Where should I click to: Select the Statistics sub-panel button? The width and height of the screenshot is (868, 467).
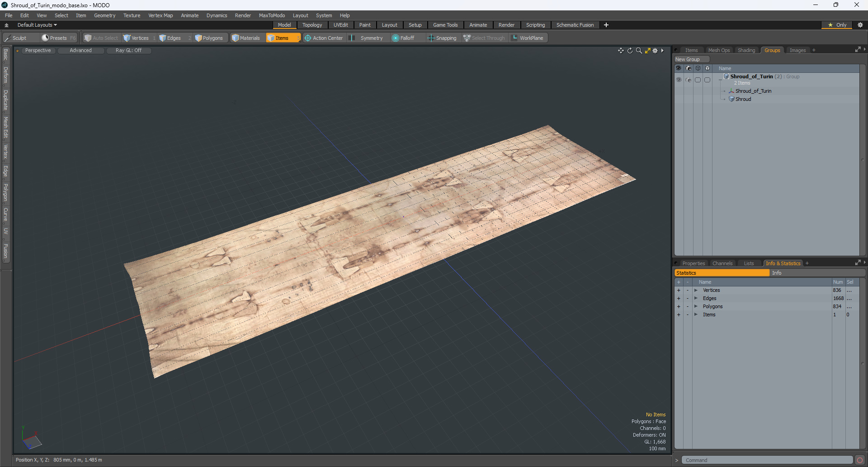point(722,273)
